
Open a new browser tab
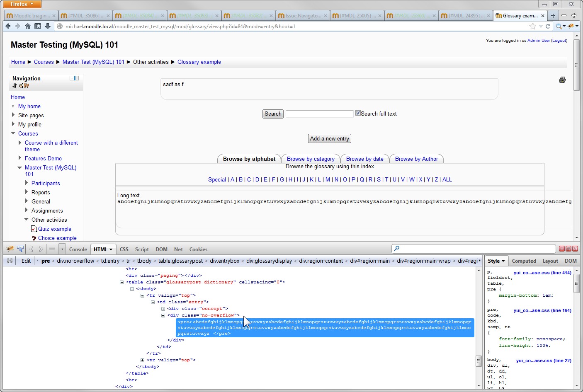pos(553,15)
